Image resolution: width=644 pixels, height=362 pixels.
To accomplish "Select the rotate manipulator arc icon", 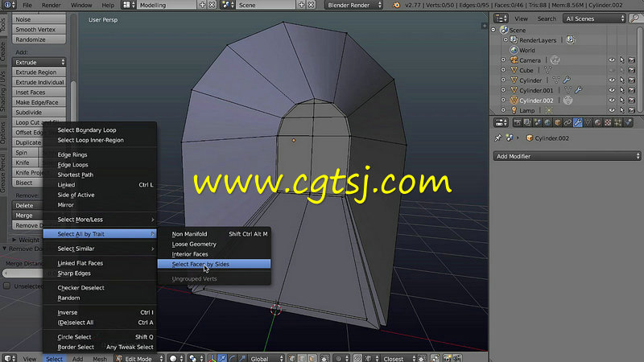I will tap(232, 358).
